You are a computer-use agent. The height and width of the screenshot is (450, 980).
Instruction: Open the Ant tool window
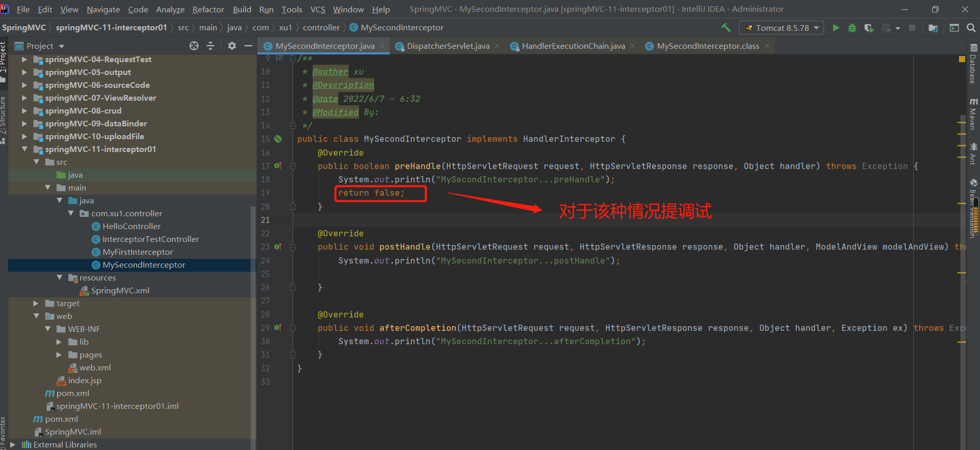973,154
